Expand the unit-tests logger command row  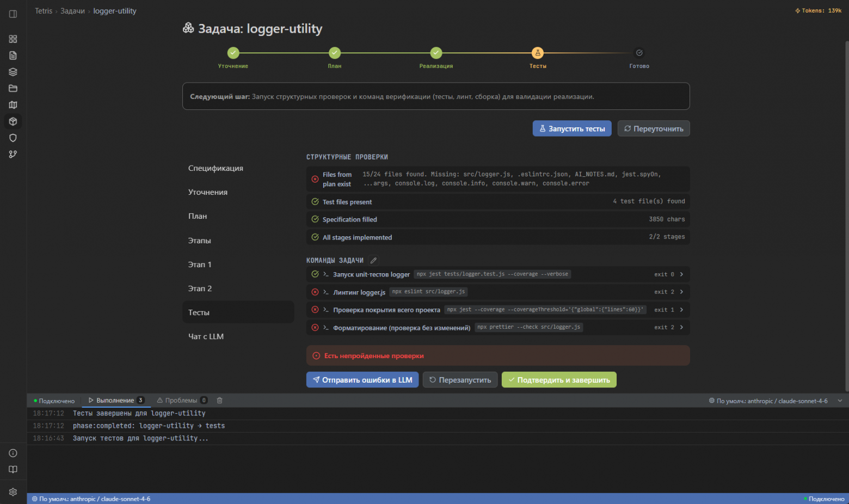coord(681,274)
